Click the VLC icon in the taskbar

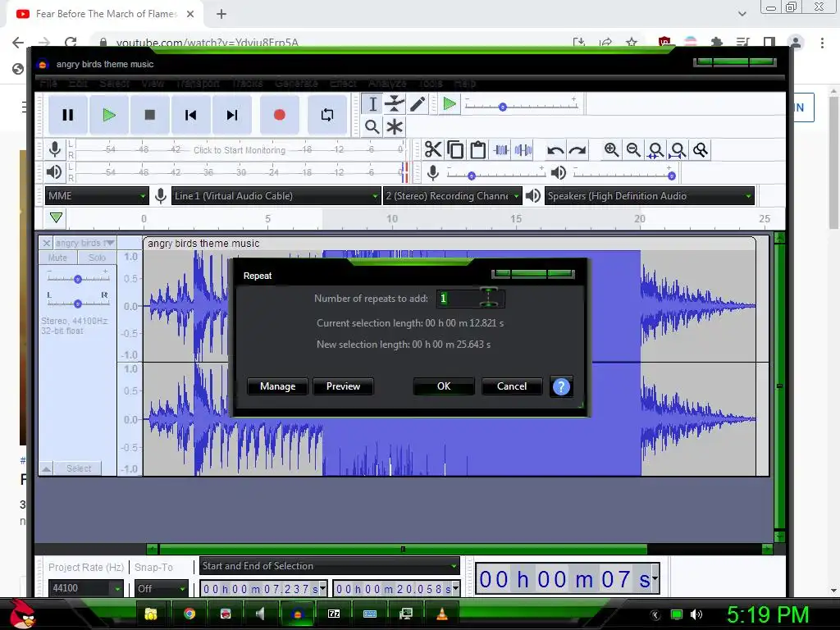coord(442,614)
